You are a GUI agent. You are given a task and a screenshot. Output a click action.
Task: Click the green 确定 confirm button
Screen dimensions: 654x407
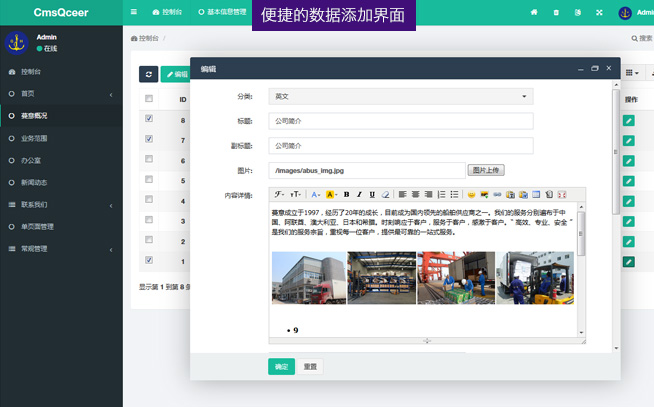tap(282, 367)
